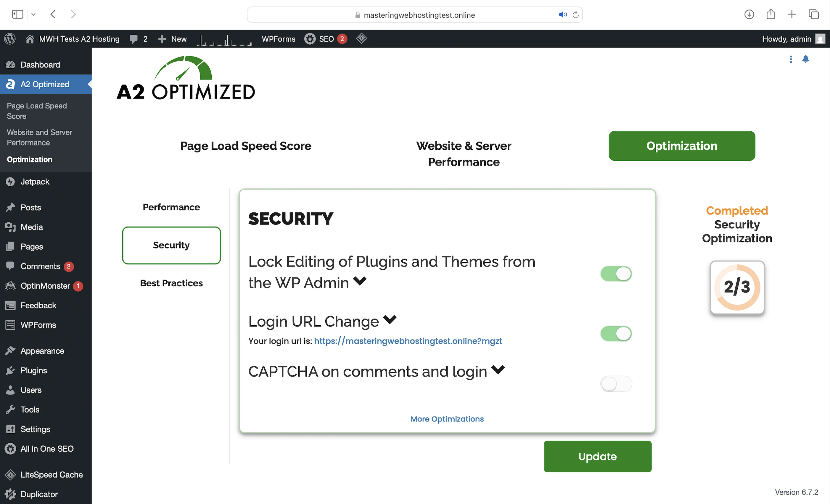Reload the page in Safari
Viewport: 830px width, 504px height.
tap(576, 15)
